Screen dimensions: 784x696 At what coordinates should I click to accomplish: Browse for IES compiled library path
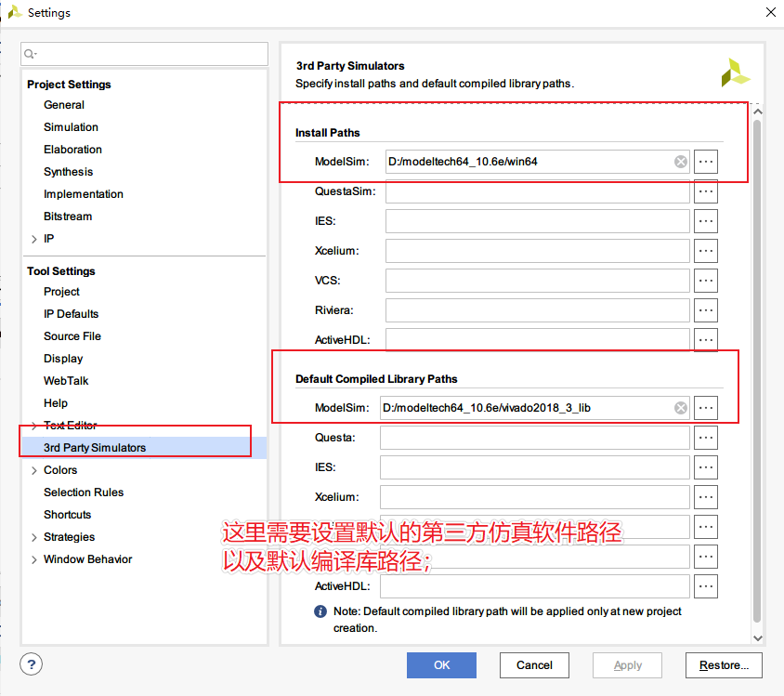(x=705, y=467)
